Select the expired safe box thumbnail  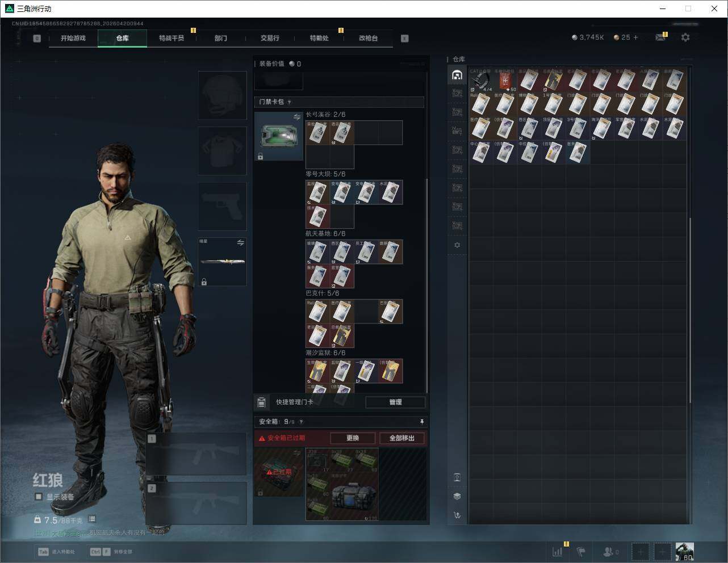[x=279, y=472]
